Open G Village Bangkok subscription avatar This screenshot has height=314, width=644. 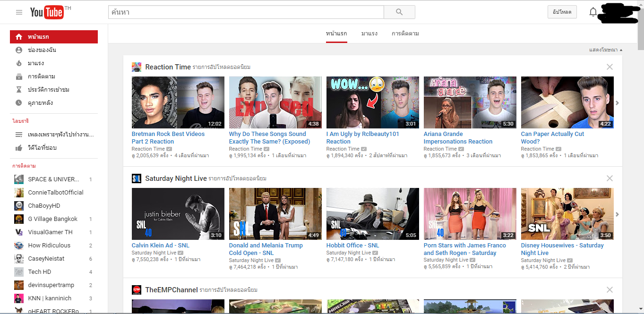point(19,219)
